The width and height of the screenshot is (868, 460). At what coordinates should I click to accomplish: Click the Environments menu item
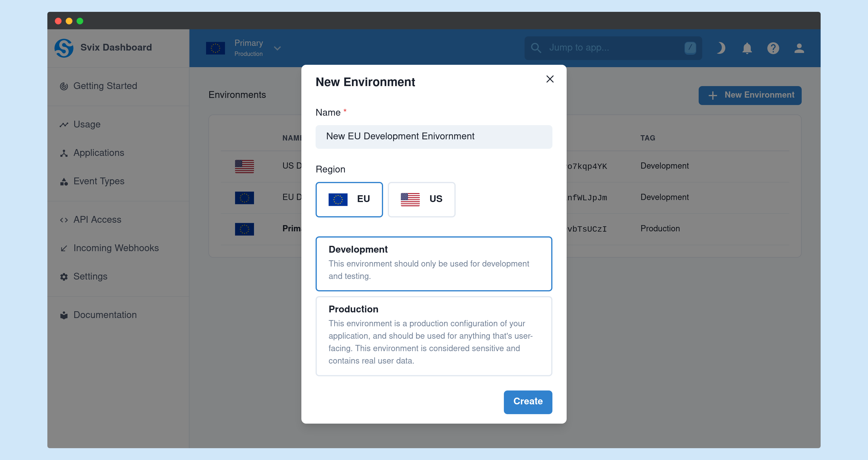(x=237, y=95)
